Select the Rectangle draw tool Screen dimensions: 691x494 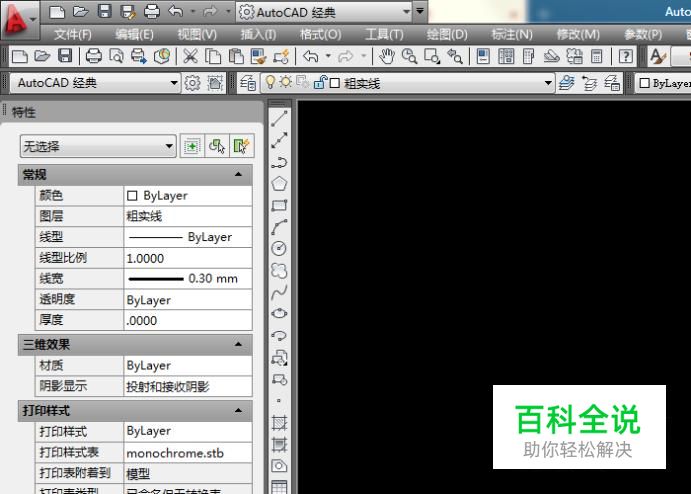click(279, 205)
